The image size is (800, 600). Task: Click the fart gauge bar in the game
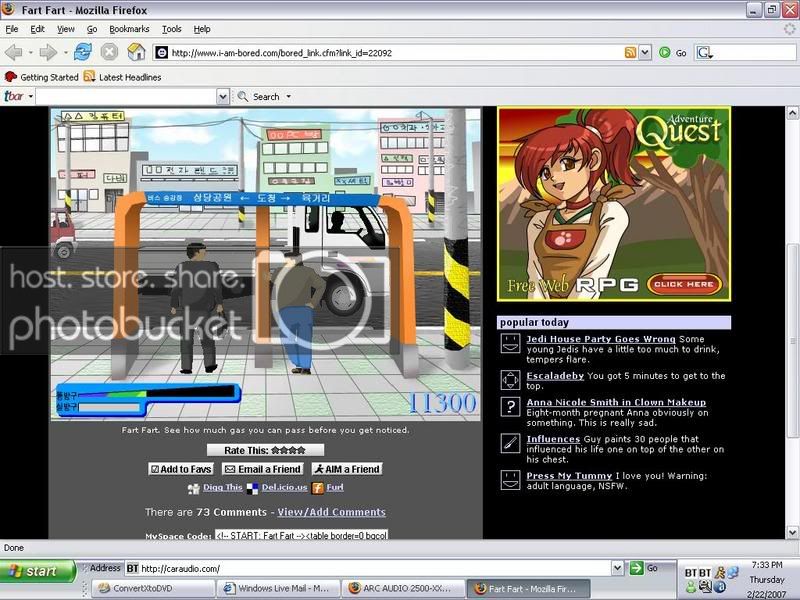coord(157,392)
